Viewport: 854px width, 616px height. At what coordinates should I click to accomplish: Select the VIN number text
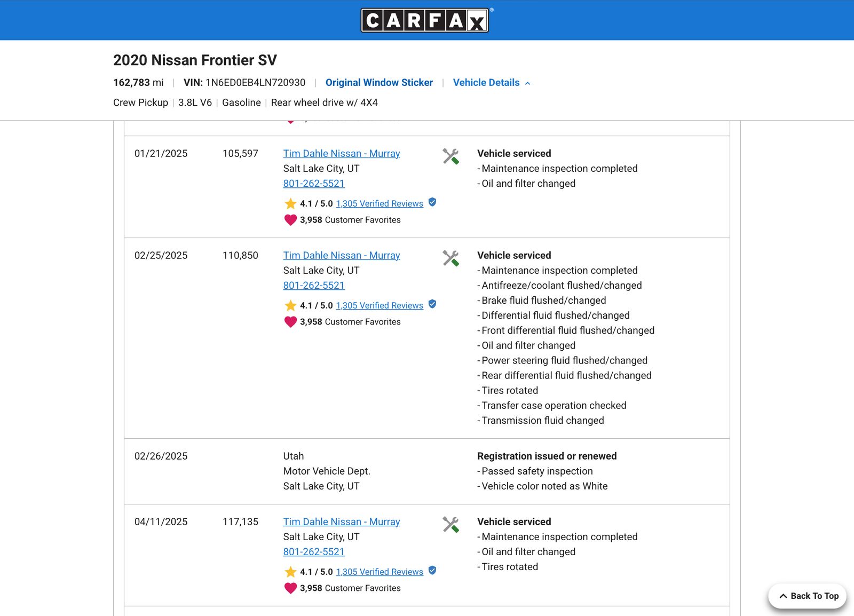coord(256,83)
